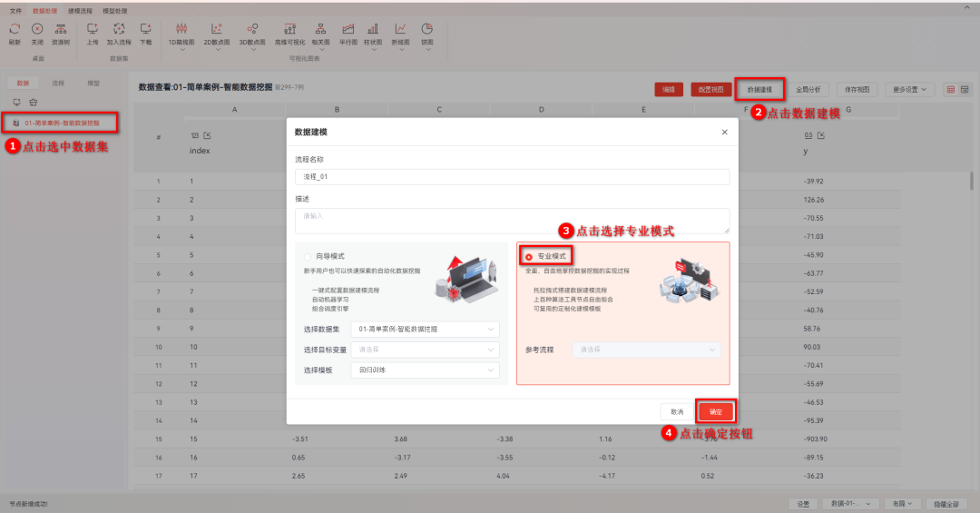Switch to the 数据 sidebar tab
Viewport: 980px width, 513px height.
pyautogui.click(x=23, y=84)
